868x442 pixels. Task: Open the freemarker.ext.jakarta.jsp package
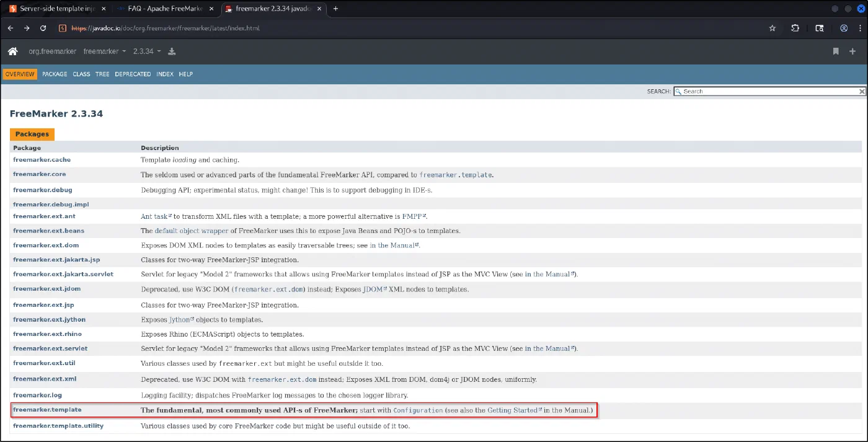(x=56, y=260)
